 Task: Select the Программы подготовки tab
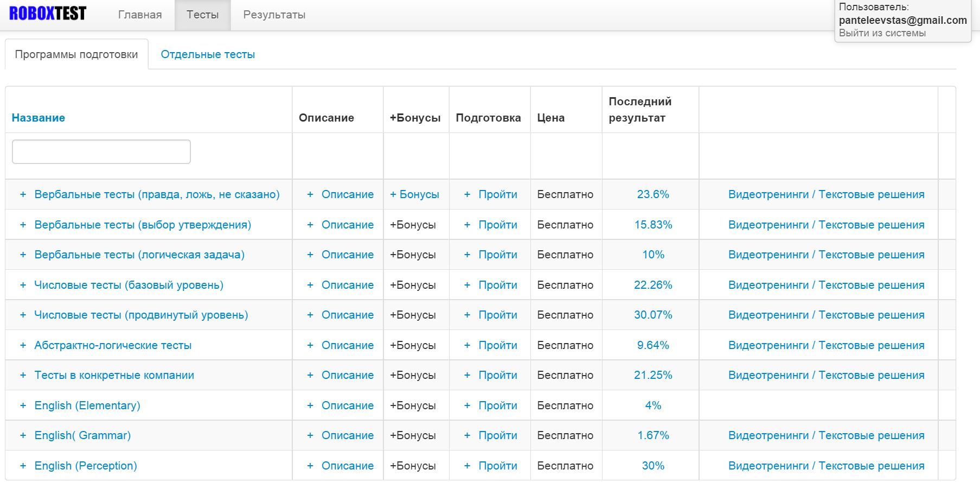click(76, 54)
